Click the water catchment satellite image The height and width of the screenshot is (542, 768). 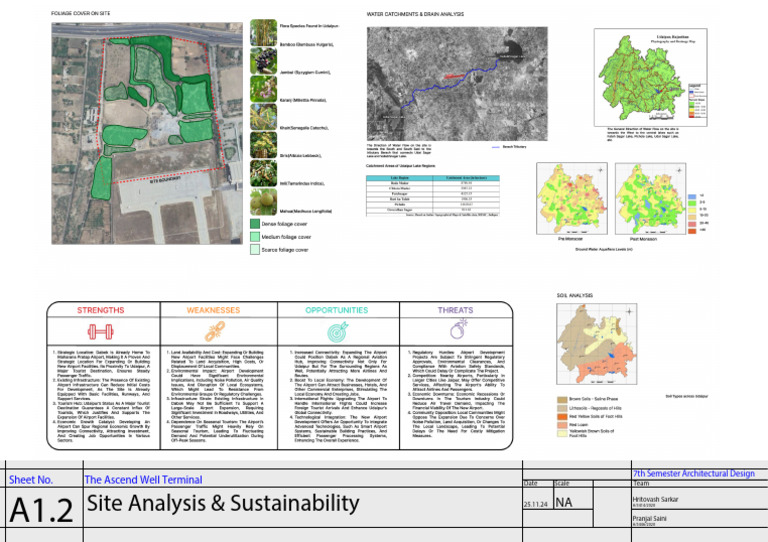coord(457,84)
